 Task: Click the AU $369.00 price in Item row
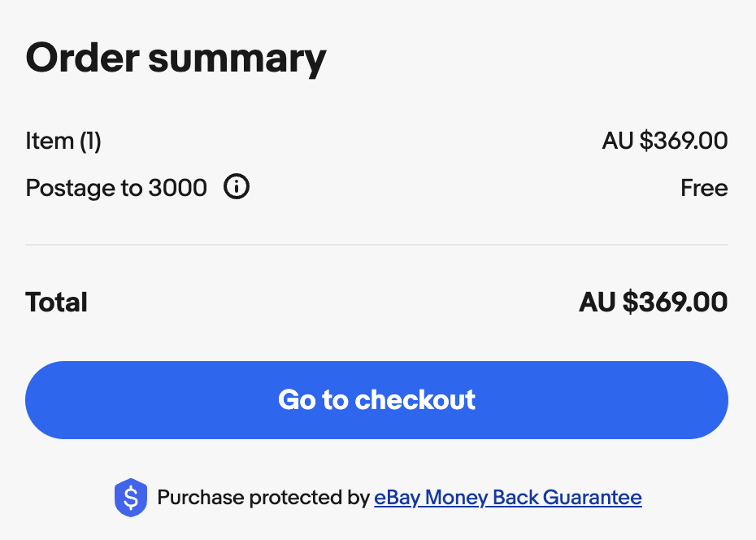664,141
